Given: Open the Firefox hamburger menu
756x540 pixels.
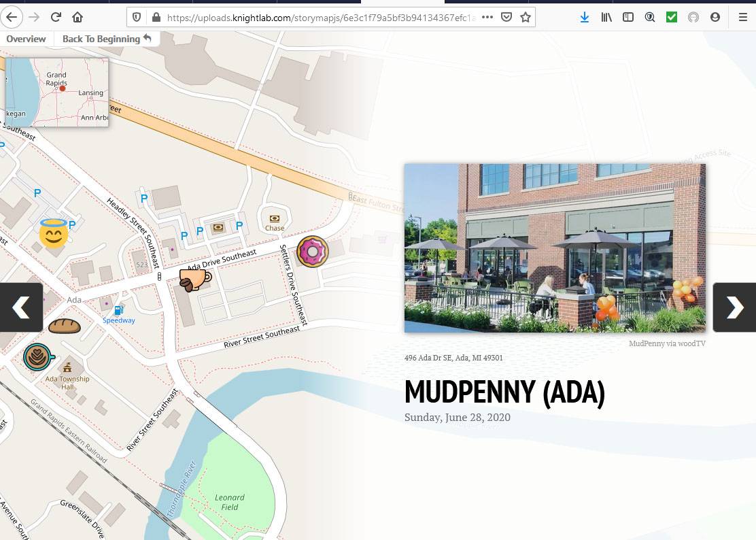Looking at the screenshot, I should 742,17.
